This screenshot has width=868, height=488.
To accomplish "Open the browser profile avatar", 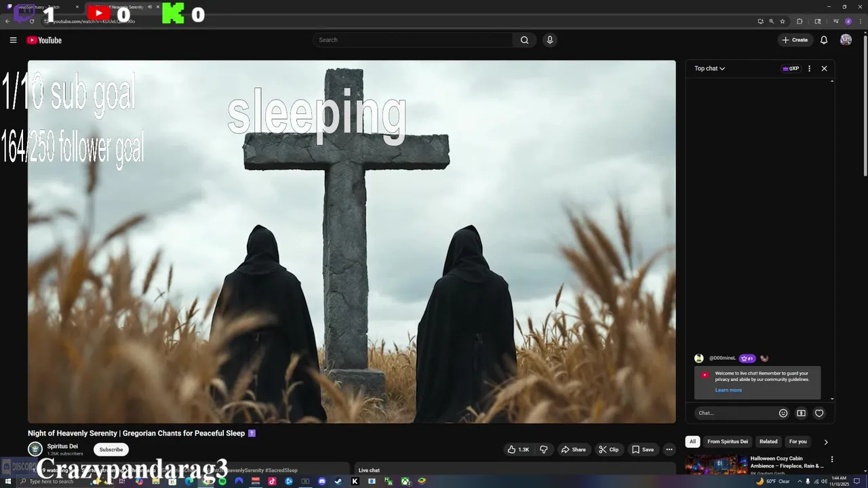I will [848, 21].
